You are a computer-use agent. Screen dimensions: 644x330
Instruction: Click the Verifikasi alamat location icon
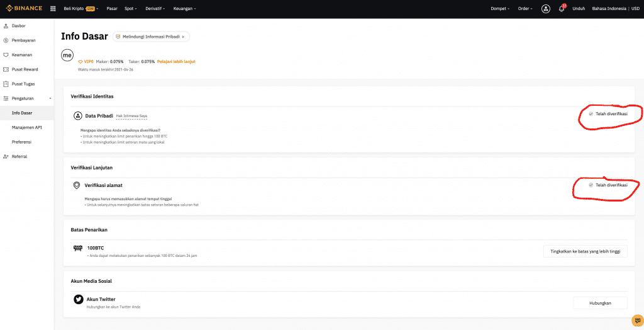[77, 185]
